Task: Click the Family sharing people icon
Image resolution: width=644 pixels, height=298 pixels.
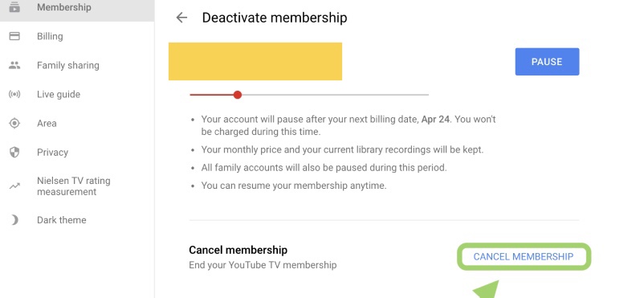Action: pos(14,65)
